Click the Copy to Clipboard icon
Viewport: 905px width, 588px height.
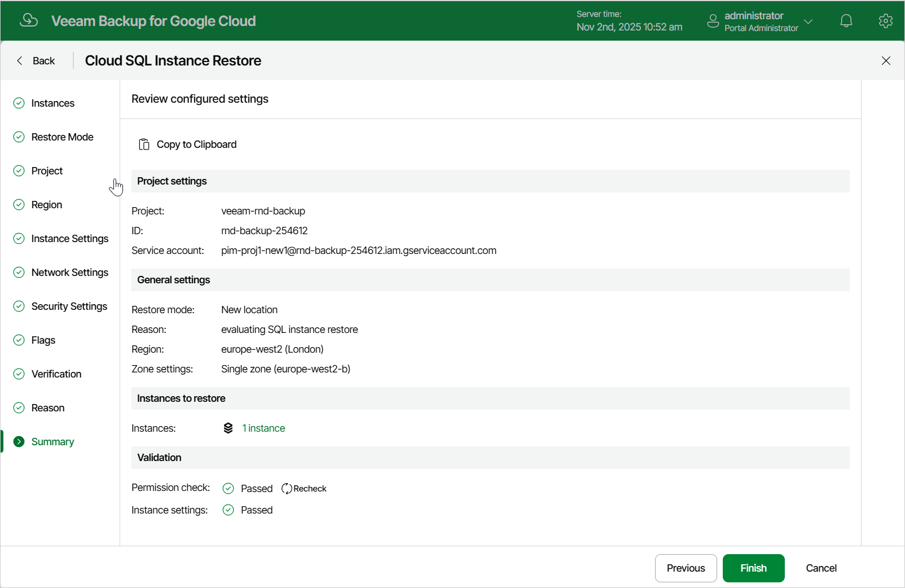(x=144, y=144)
